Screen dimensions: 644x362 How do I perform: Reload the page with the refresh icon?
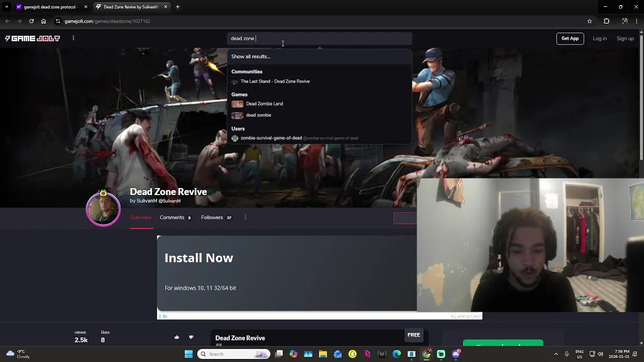[31, 21]
